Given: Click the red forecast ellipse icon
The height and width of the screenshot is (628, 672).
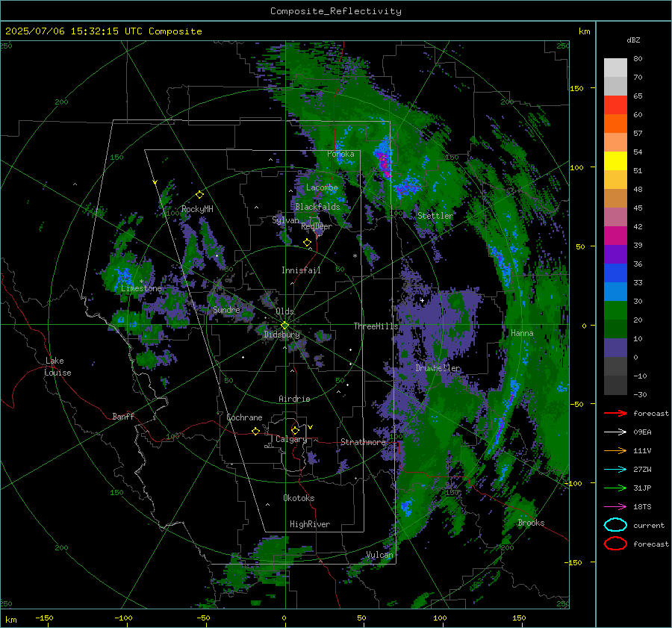Looking at the screenshot, I should [615, 544].
